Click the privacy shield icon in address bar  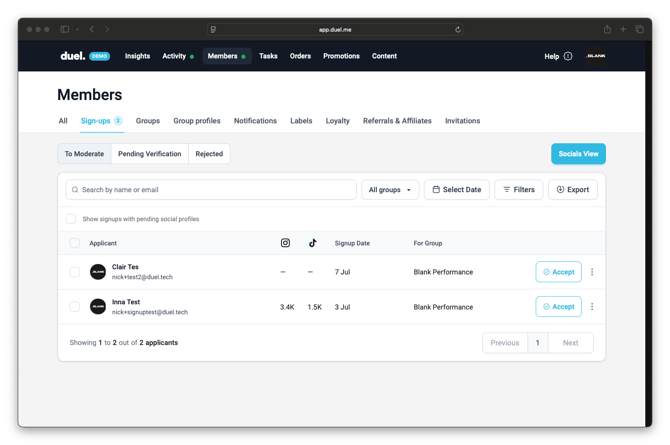[213, 29]
